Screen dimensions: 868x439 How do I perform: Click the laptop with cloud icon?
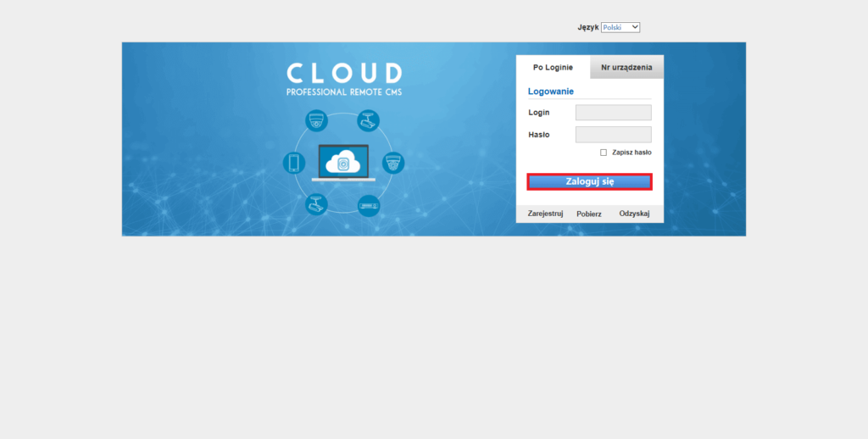[343, 163]
